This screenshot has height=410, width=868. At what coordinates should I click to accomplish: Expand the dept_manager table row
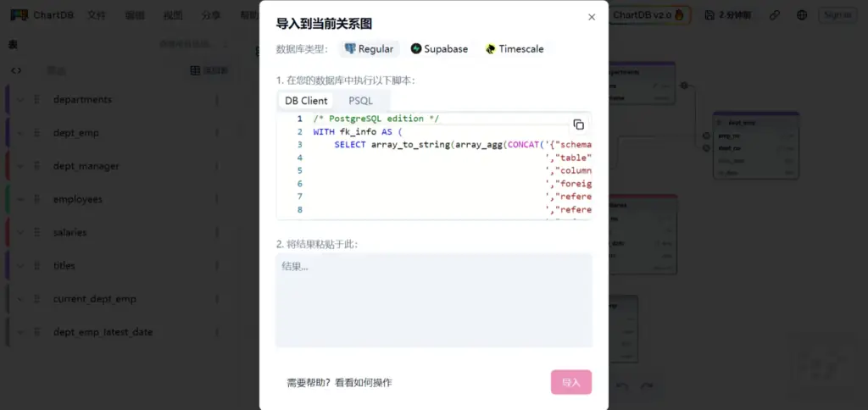[x=20, y=166]
